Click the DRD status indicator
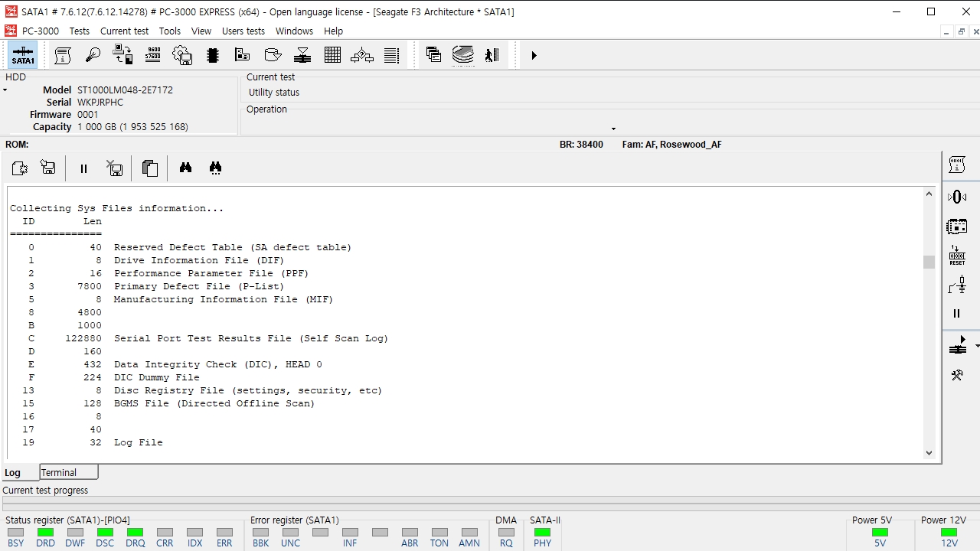The width and height of the screenshot is (980, 551). tap(45, 533)
